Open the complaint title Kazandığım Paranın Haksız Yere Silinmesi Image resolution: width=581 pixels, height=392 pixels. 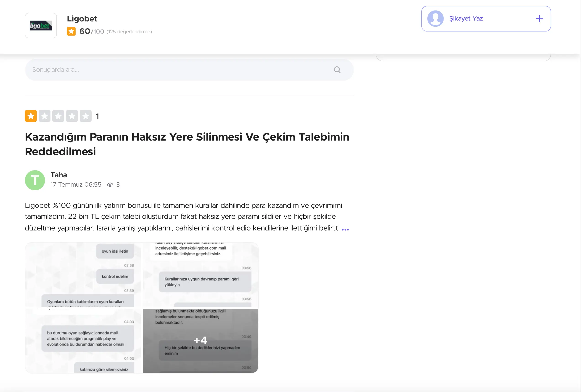click(187, 144)
